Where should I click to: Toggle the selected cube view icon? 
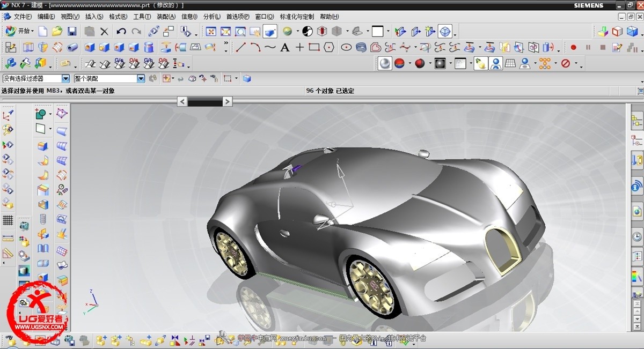click(x=445, y=31)
